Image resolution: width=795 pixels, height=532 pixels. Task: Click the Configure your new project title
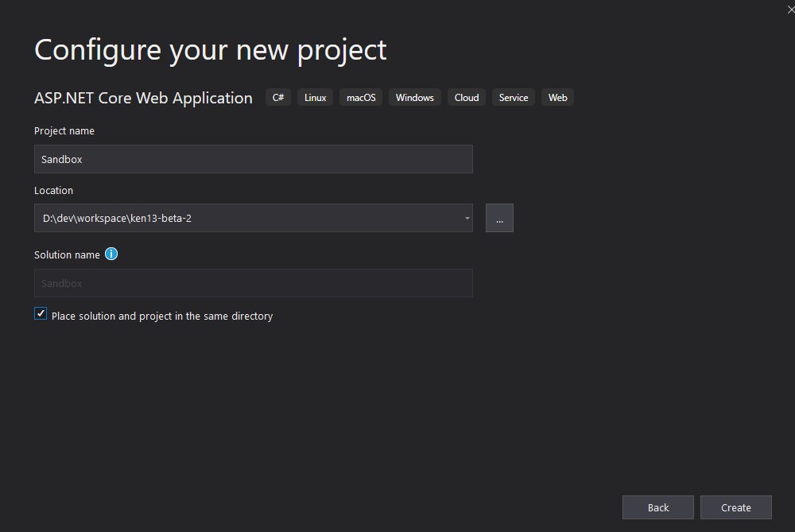[211, 51]
